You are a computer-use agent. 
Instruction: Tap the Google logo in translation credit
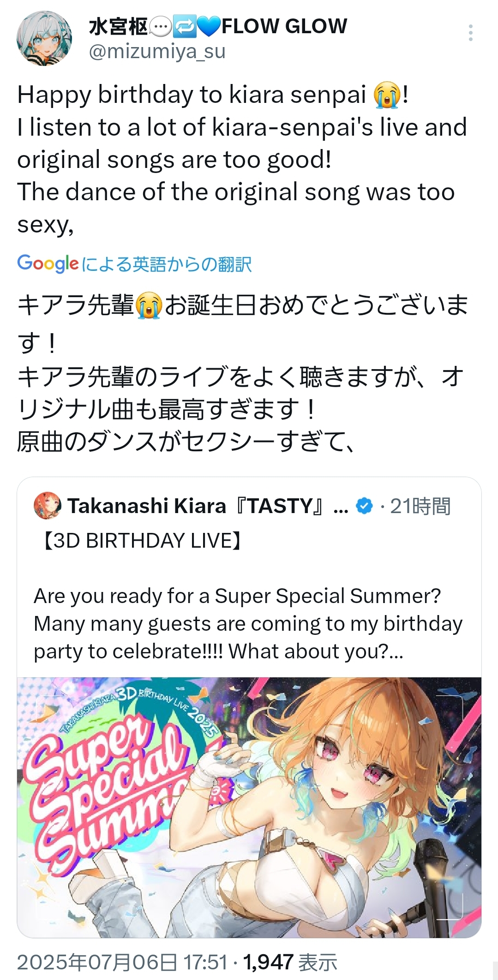click(48, 263)
